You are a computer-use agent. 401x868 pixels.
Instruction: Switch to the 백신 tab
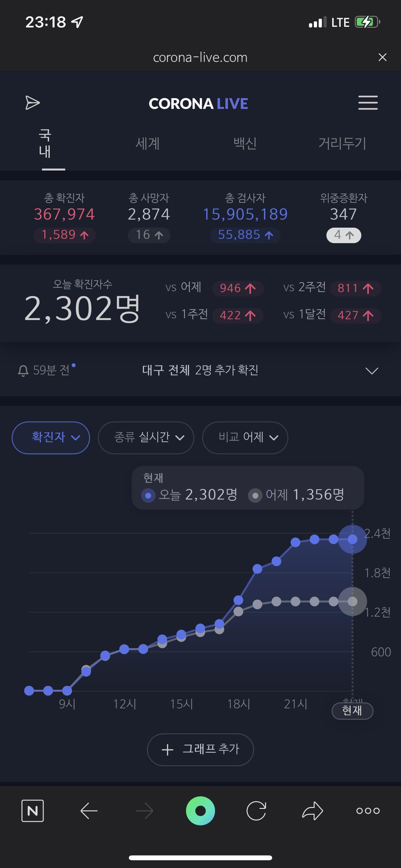pos(245,143)
